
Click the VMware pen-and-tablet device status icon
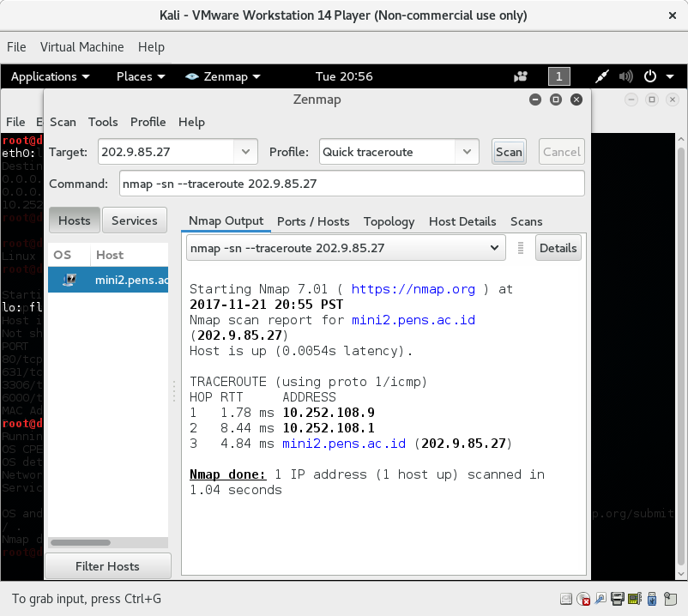coord(600,599)
